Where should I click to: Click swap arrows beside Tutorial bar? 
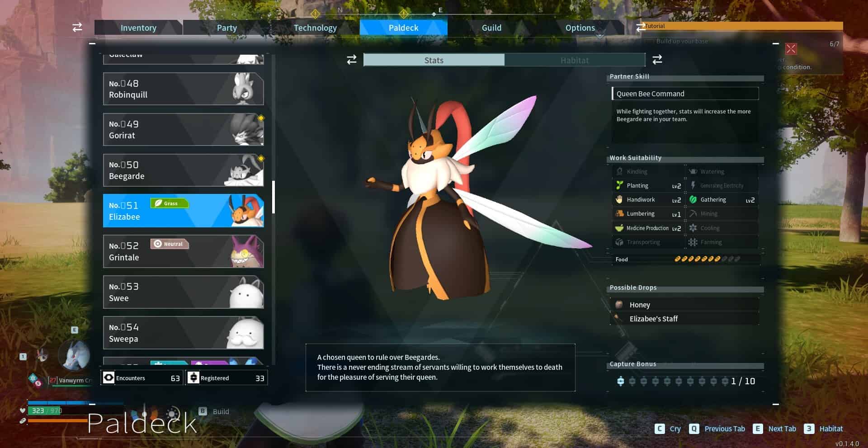pos(641,28)
